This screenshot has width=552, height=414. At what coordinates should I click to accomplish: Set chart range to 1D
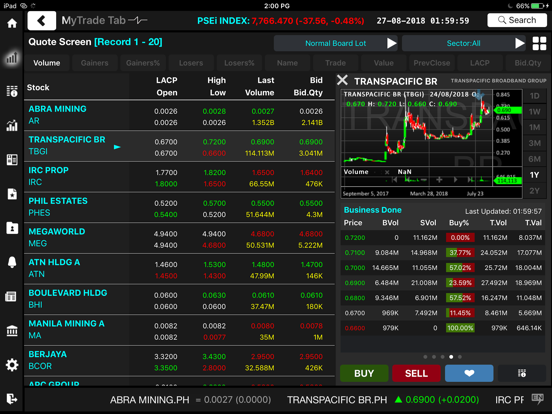point(534,96)
